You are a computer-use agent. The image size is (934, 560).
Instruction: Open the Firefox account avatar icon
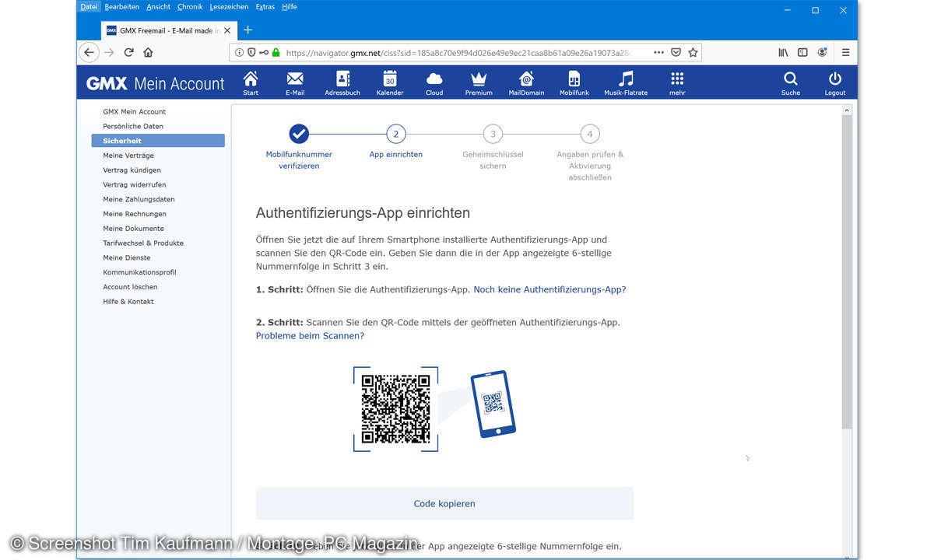[823, 52]
